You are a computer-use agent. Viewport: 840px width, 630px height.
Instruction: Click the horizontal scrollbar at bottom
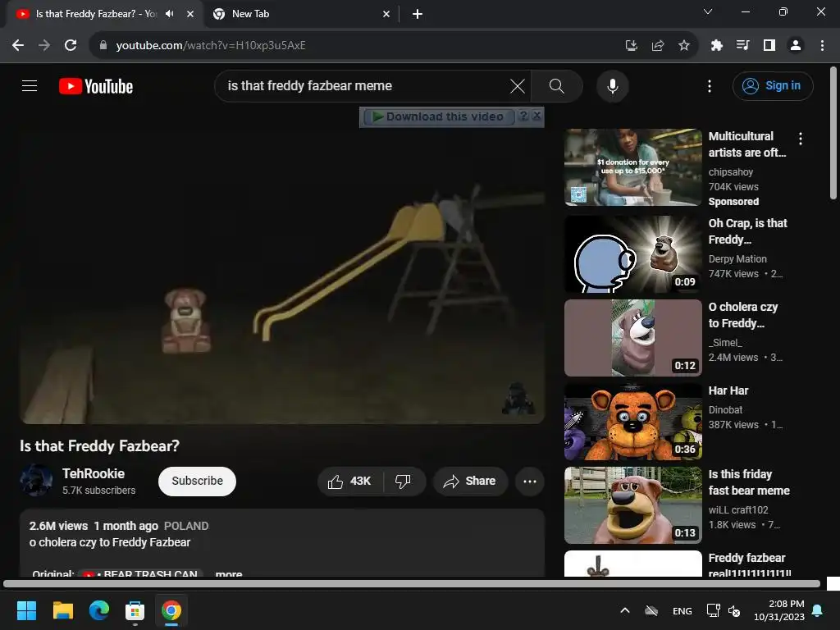point(412,583)
